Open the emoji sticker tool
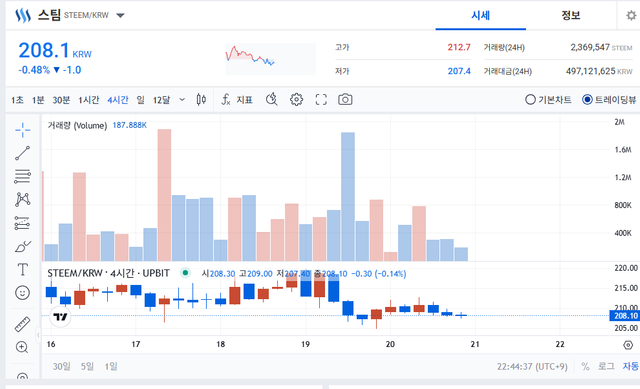The width and height of the screenshot is (640, 389). (x=22, y=293)
